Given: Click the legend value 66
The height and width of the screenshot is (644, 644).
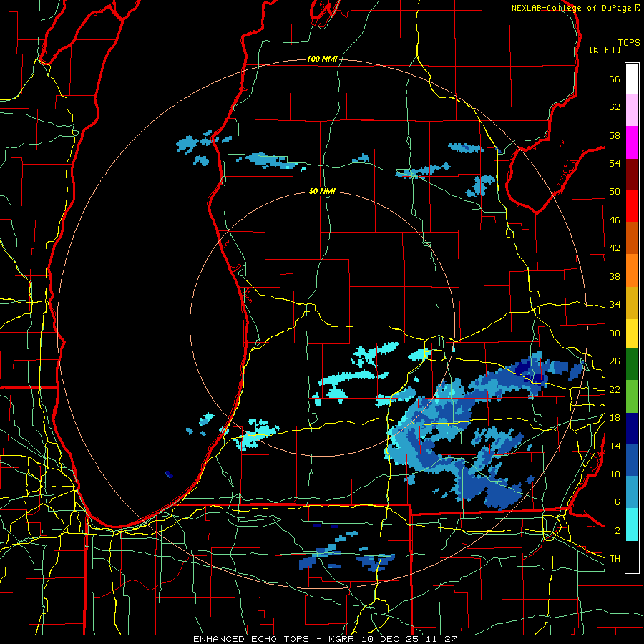Looking at the screenshot, I should pyautogui.click(x=615, y=79).
